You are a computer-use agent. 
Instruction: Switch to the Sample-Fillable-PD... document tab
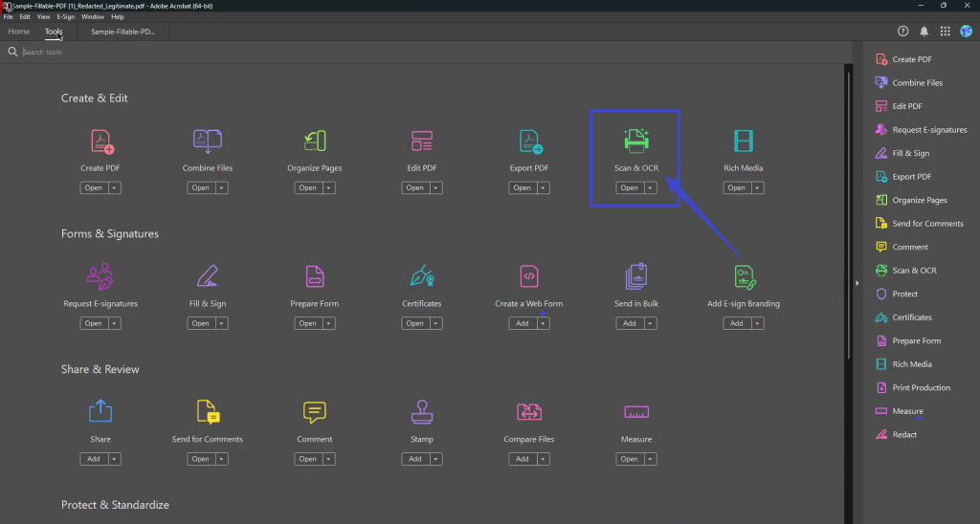point(122,32)
